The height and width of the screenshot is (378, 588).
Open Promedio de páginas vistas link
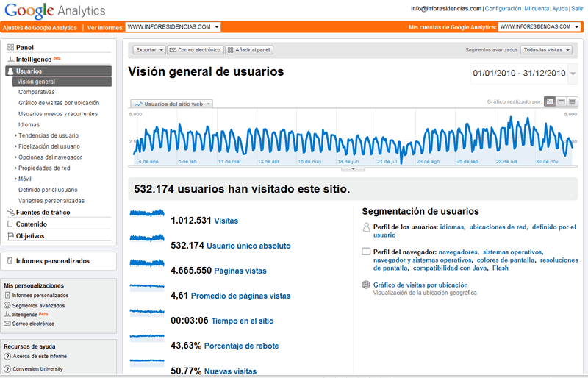[241, 296]
